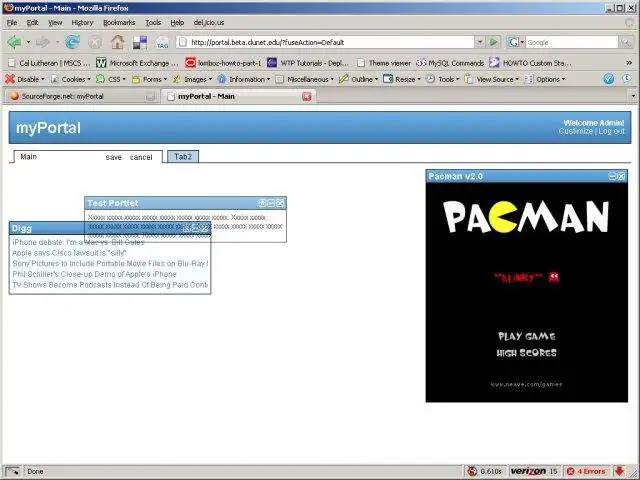
Task: Open the Options dropdown menu
Action: click(545, 79)
